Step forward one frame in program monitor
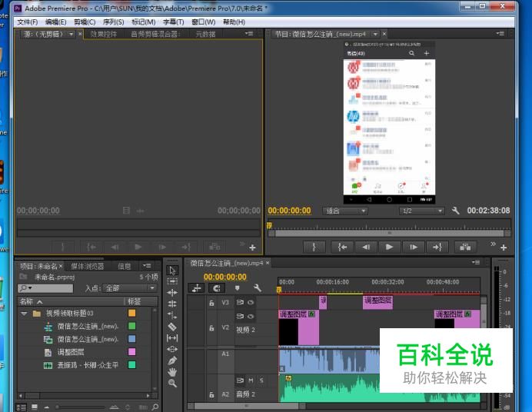 point(413,247)
